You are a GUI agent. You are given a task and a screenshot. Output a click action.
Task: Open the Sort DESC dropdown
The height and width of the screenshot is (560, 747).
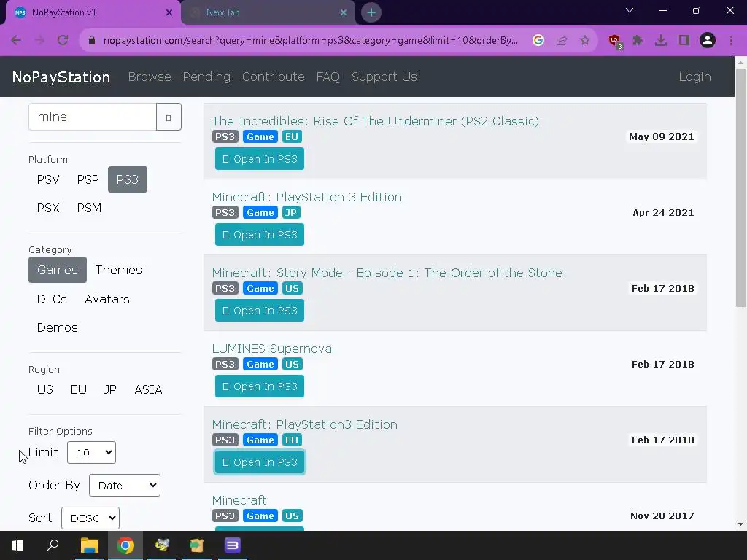pos(90,518)
